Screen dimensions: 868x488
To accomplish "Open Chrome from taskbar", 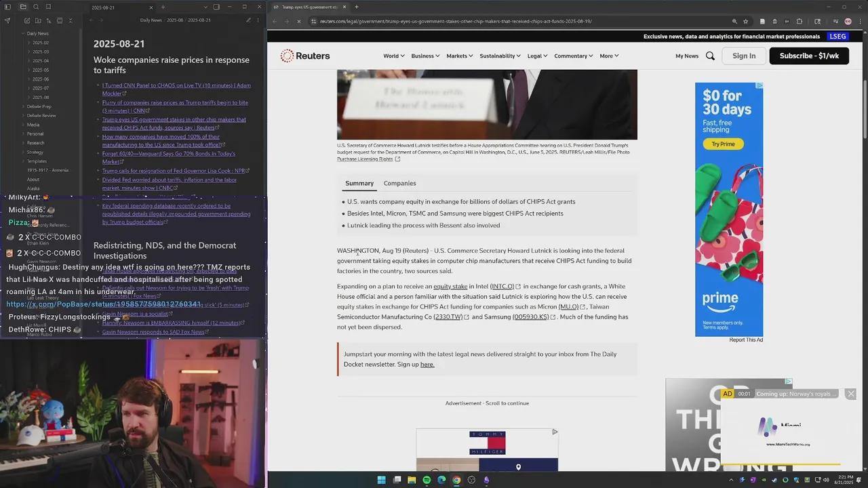I will [456, 480].
